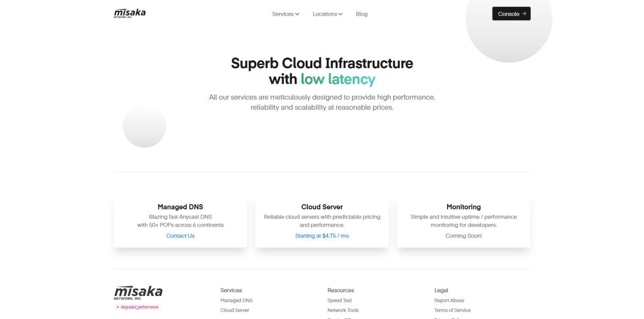Image resolution: width=644 pixels, height=319 pixels.
Task: Click the Misaka Network logo in header
Action: pyautogui.click(x=129, y=13)
